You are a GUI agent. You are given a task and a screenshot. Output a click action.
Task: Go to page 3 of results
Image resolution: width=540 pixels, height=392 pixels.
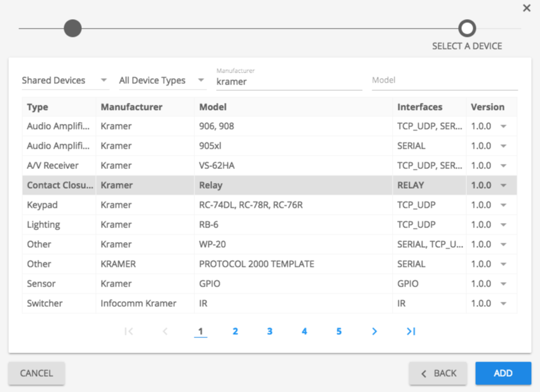(269, 331)
